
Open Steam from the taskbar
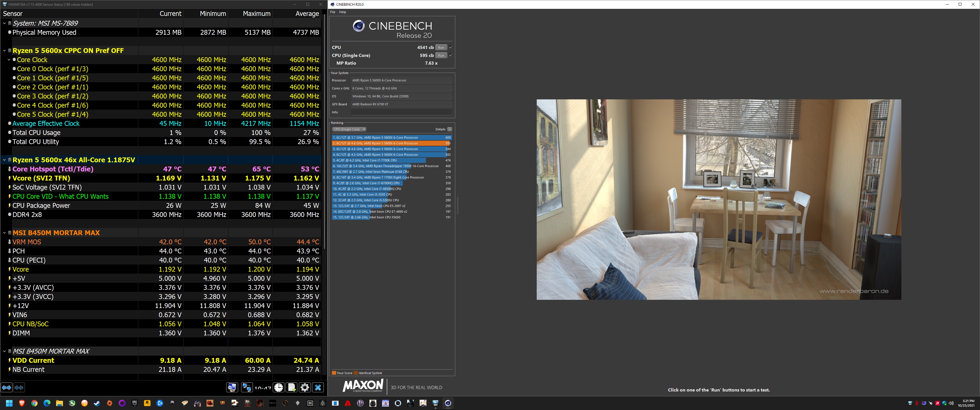click(97, 403)
